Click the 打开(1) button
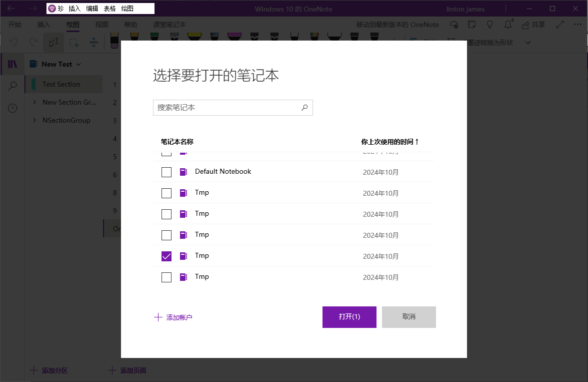 tap(349, 317)
